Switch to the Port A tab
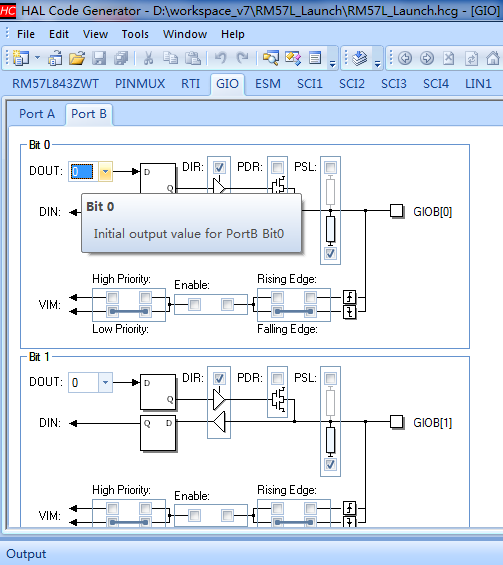Image resolution: width=503 pixels, height=565 pixels. coord(37,114)
